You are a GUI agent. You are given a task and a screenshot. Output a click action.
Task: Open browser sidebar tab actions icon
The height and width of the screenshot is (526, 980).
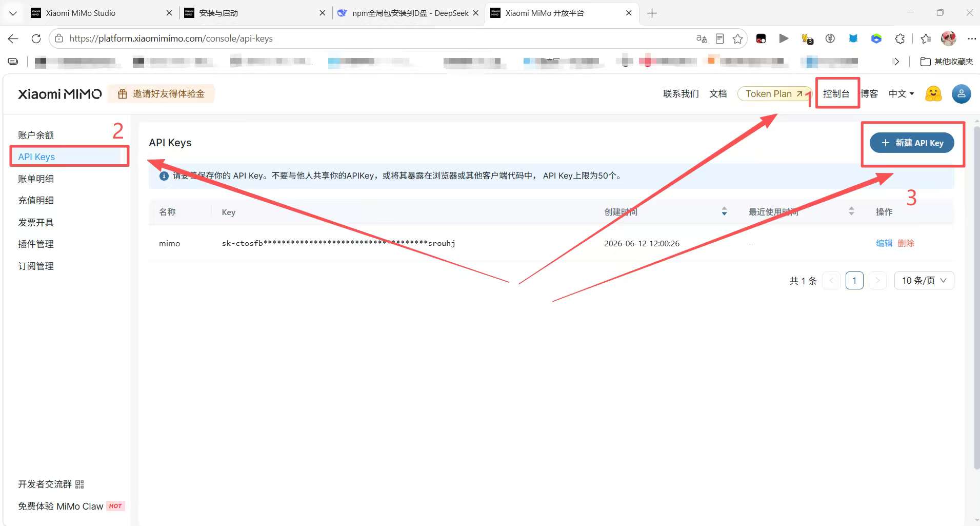13,62
